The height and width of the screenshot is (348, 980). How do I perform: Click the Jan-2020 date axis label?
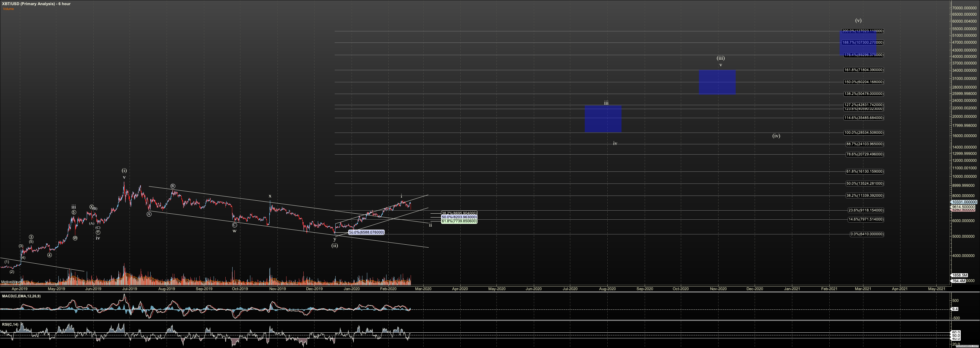coord(352,289)
